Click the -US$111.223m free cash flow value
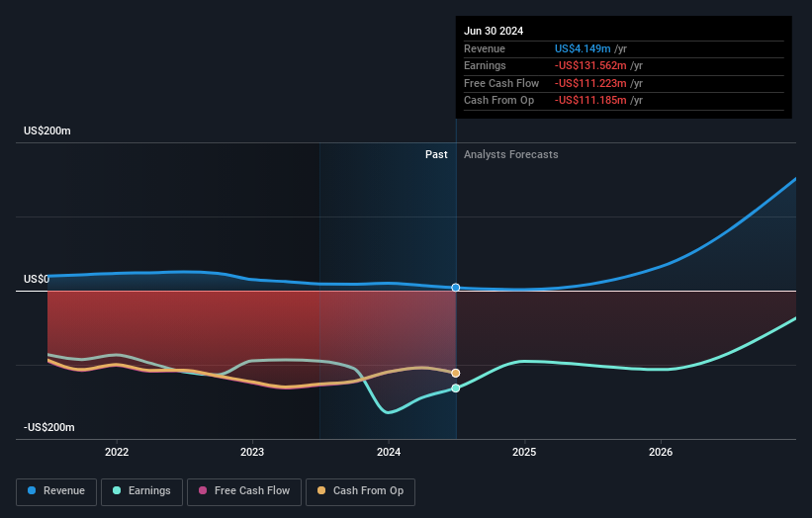Viewport: 812px width, 518px height. 590,83
